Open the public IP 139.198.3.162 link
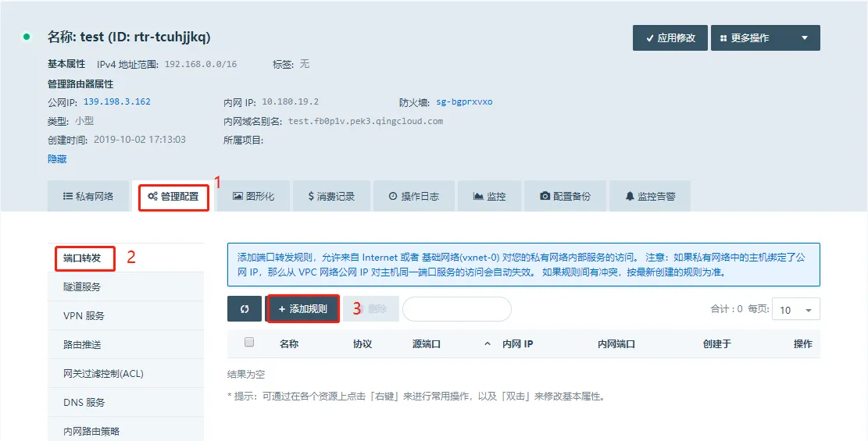 [x=117, y=101]
